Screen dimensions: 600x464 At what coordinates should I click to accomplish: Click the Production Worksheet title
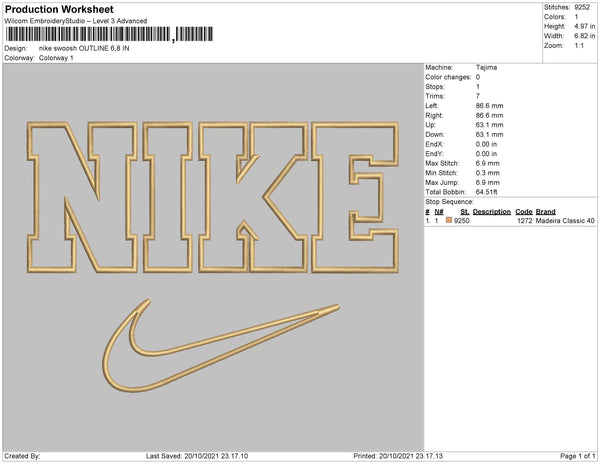(59, 9)
